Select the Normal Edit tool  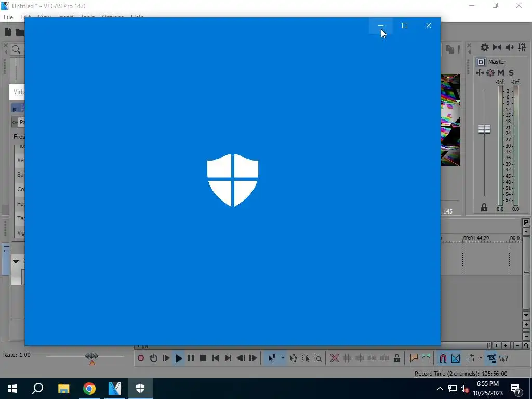click(272, 358)
